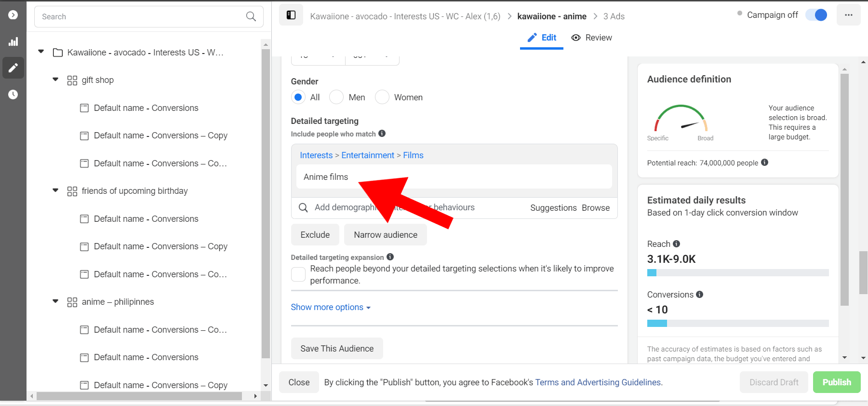Image resolution: width=868 pixels, height=406 pixels.
Task: Expand Show more options dropdown
Action: click(331, 307)
